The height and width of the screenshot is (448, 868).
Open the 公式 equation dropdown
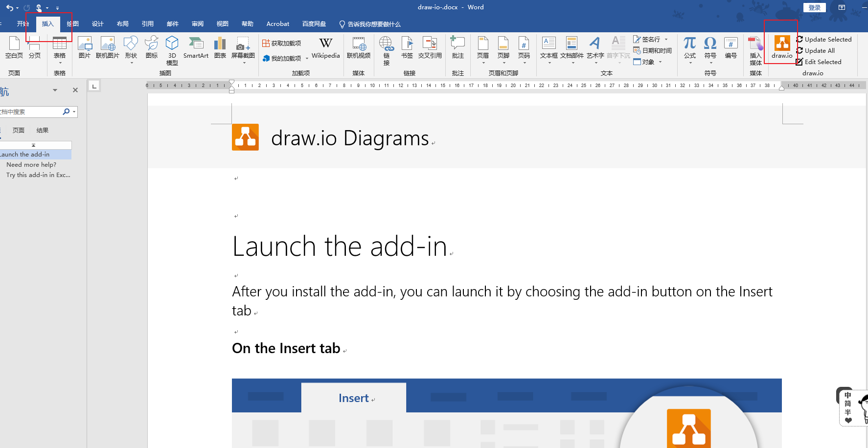pyautogui.click(x=690, y=63)
